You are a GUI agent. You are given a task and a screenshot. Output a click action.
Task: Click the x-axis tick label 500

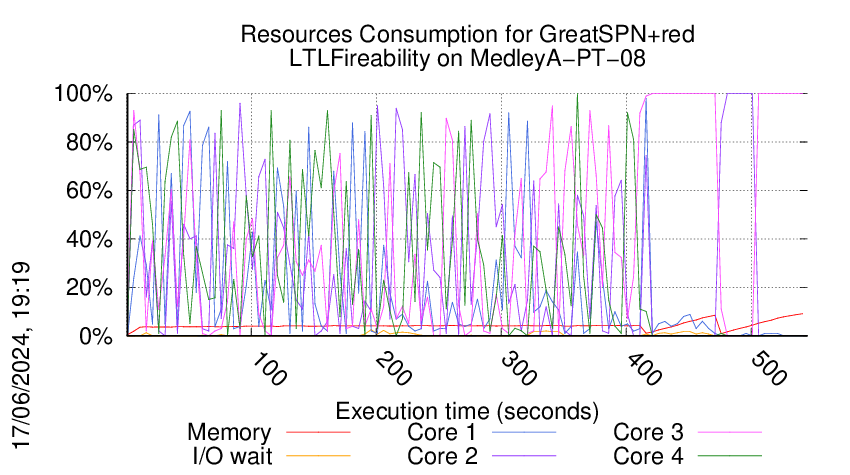(x=769, y=369)
